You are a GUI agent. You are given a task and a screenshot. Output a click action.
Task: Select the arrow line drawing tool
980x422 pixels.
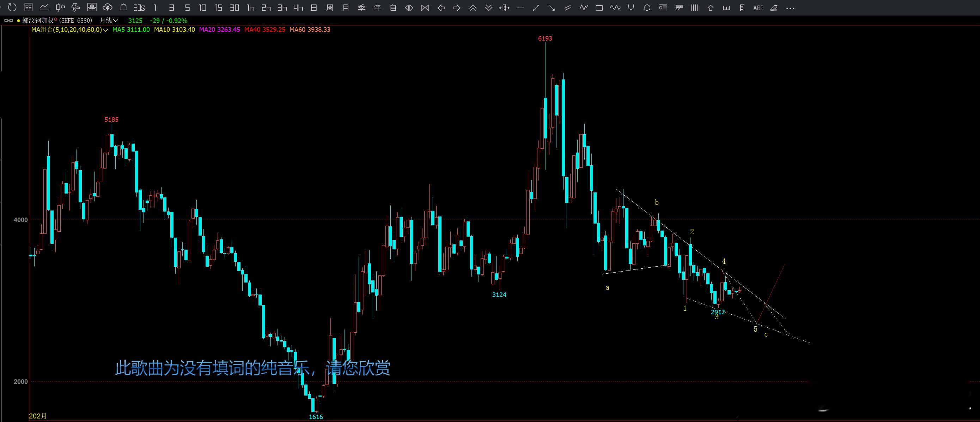pos(551,8)
